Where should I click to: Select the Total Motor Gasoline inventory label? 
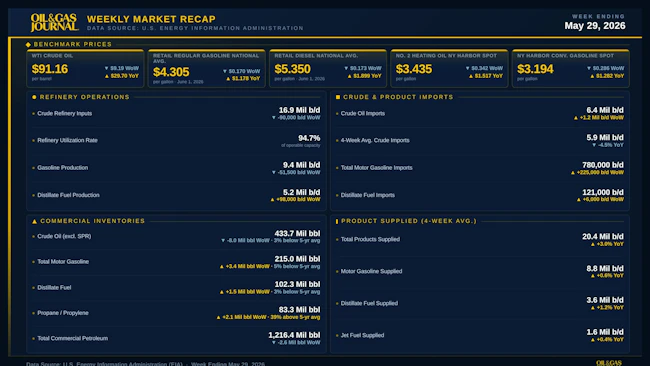click(63, 262)
